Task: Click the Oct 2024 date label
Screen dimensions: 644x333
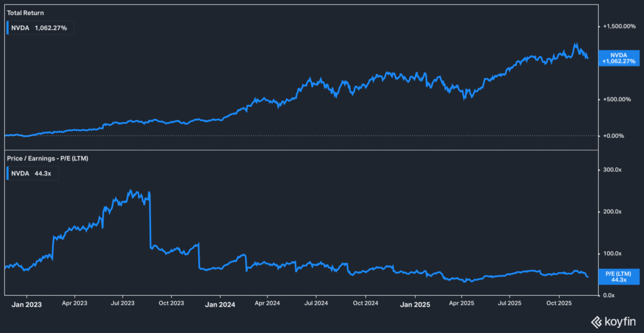Action: pyautogui.click(x=365, y=305)
